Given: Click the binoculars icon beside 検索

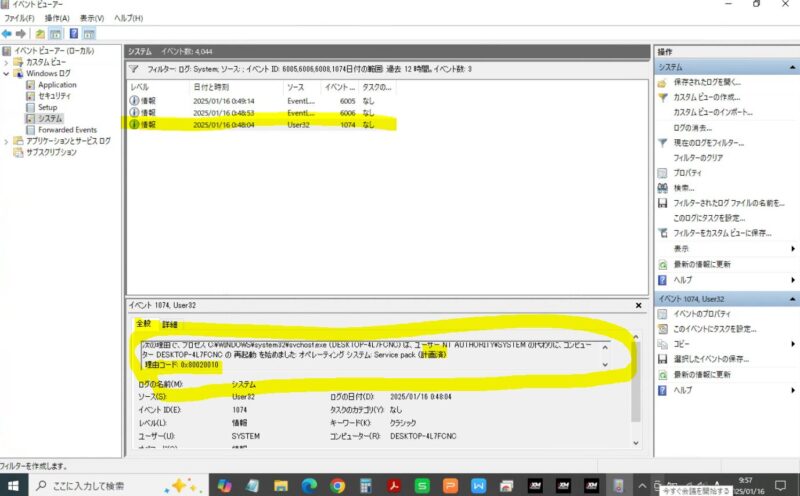Looking at the screenshot, I should 662,188.
